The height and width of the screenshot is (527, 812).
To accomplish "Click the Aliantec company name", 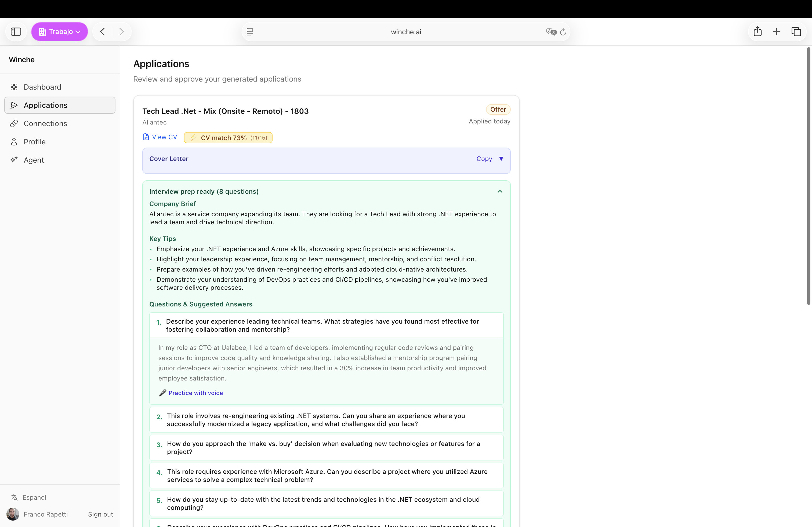I will pos(155,122).
